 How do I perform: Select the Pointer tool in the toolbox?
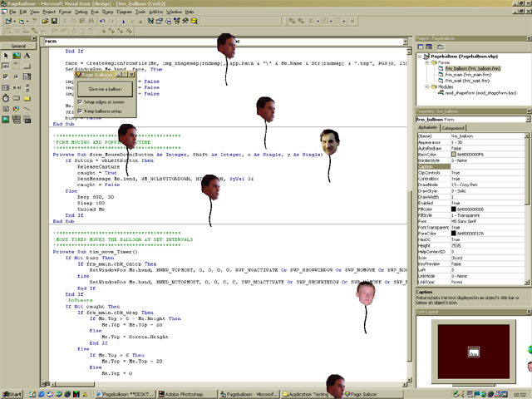[7, 56]
